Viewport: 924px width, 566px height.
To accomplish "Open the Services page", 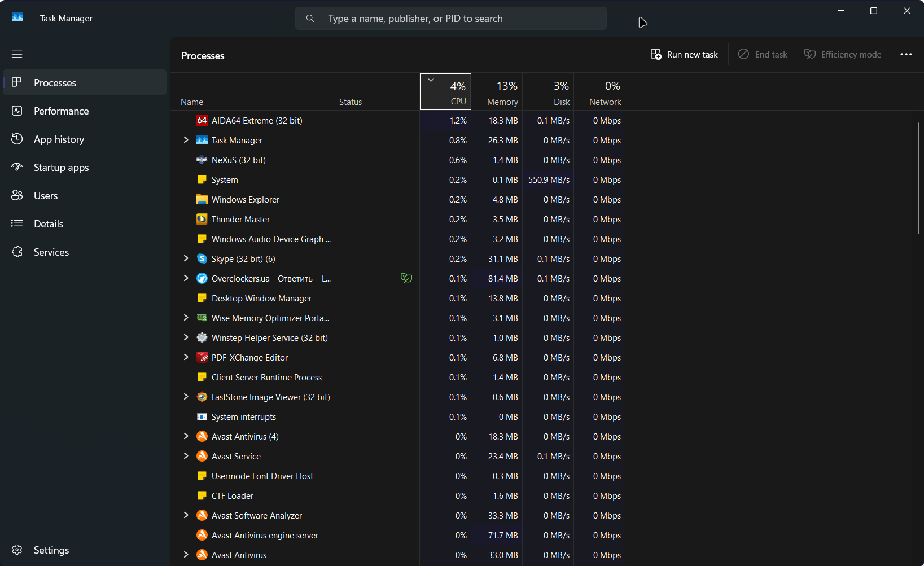I will tap(85, 252).
